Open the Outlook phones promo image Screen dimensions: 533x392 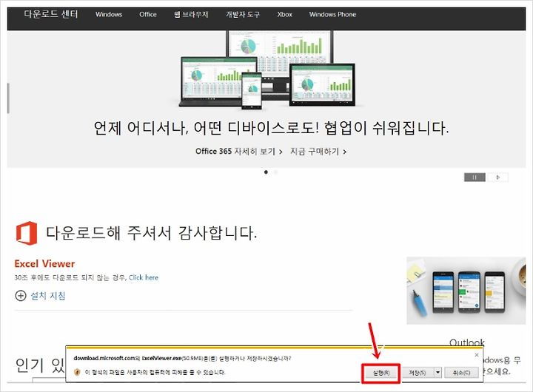pos(466,291)
